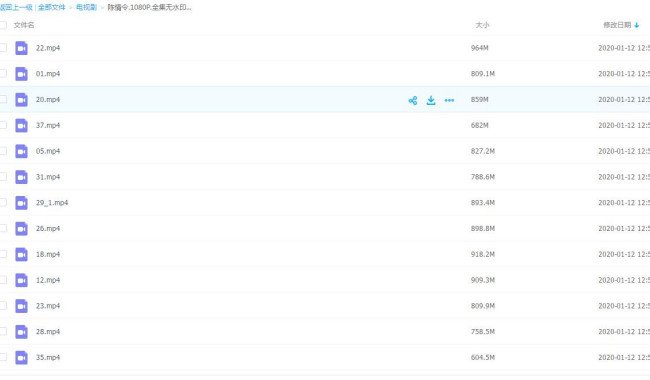Open file name 29_1.mp4
Screen dimensions: 650x380
point(52,203)
